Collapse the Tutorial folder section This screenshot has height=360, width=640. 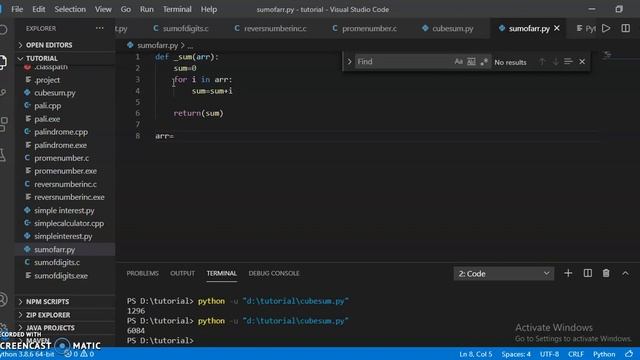point(65,58)
